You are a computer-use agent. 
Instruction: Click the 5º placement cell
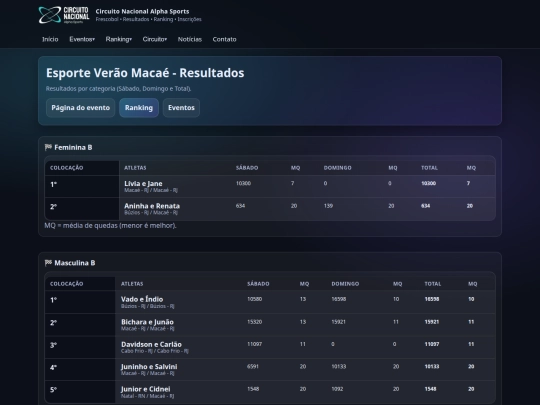pos(80,392)
